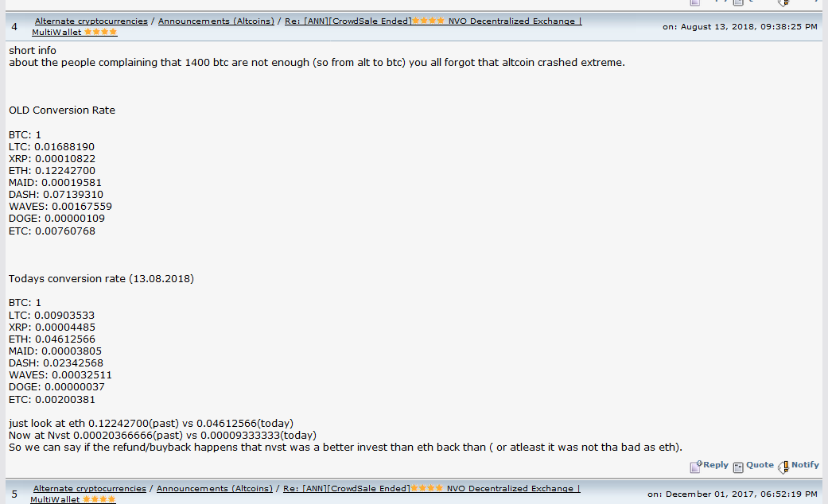
Task: Open Announcements (Altcoins) link in post 4 header
Action: [x=216, y=21]
